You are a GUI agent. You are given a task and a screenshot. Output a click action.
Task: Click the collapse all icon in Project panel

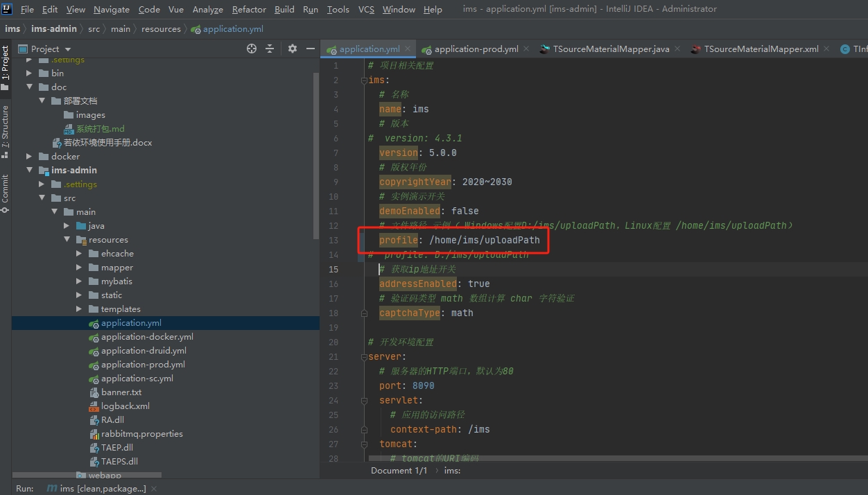pos(270,49)
